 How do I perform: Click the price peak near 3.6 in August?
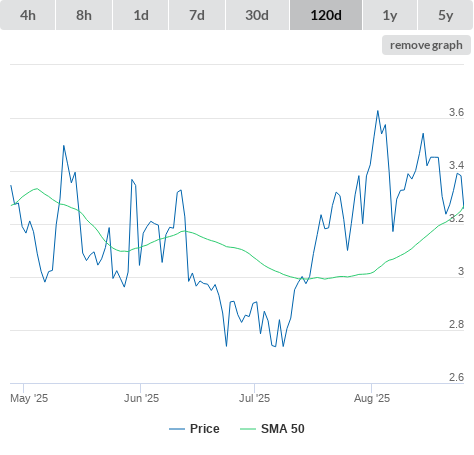click(x=378, y=111)
